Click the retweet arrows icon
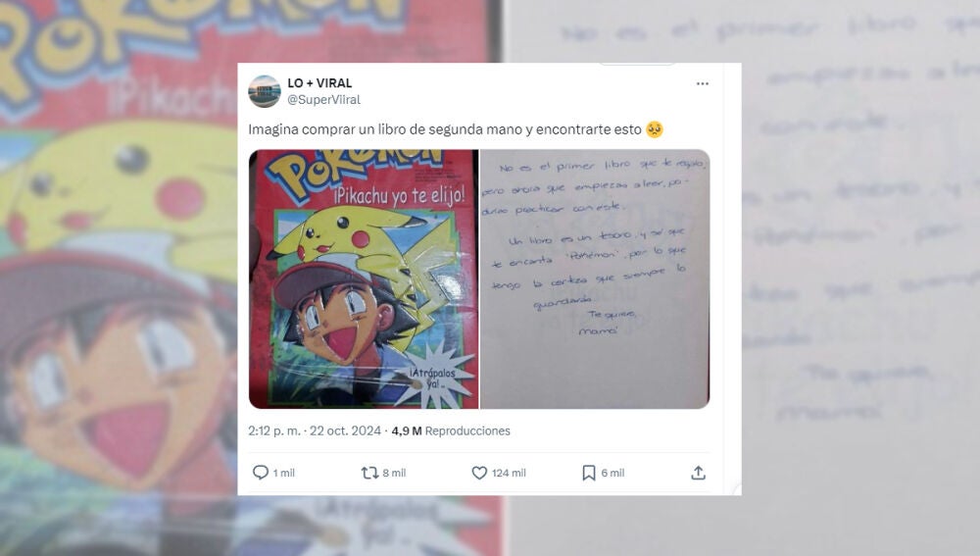Viewport: 980px width, 556px height. (369, 473)
